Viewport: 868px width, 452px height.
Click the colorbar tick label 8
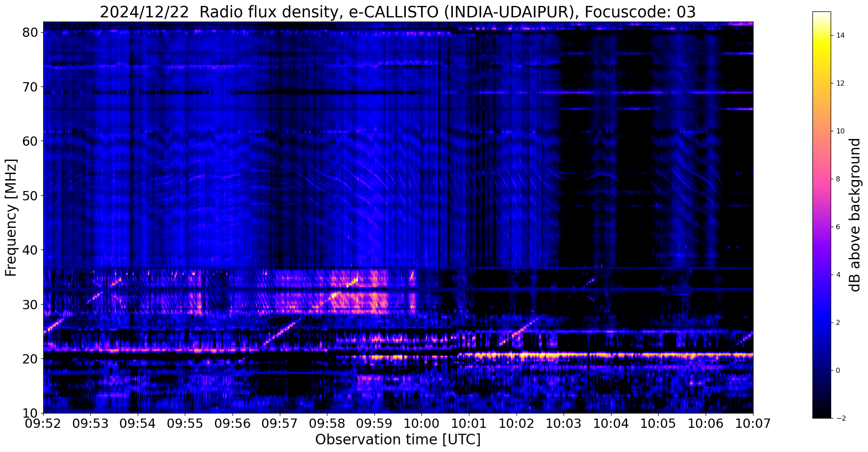(837, 179)
